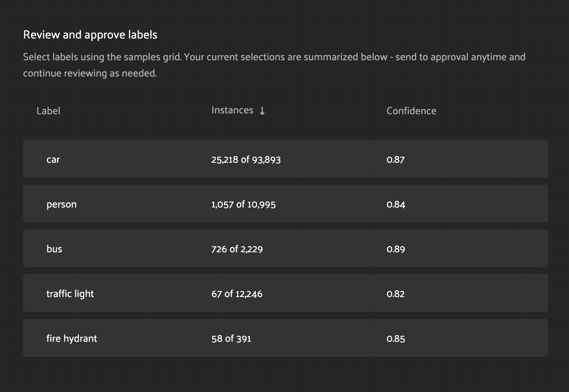The image size is (569, 392).
Task: Click the instances count for person
Action: [244, 204]
